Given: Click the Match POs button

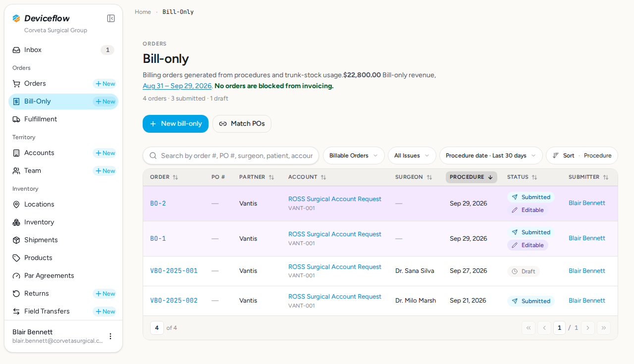Looking at the screenshot, I should tap(242, 124).
